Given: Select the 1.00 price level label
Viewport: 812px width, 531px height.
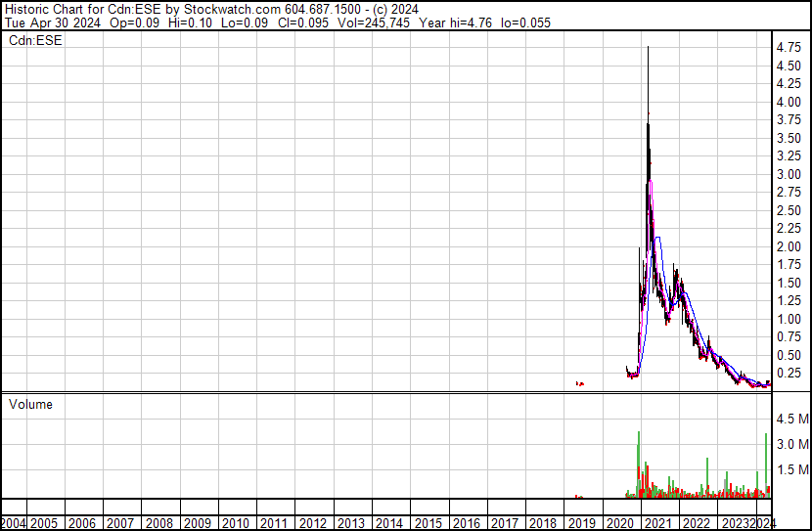Looking at the screenshot, I should coord(789,319).
